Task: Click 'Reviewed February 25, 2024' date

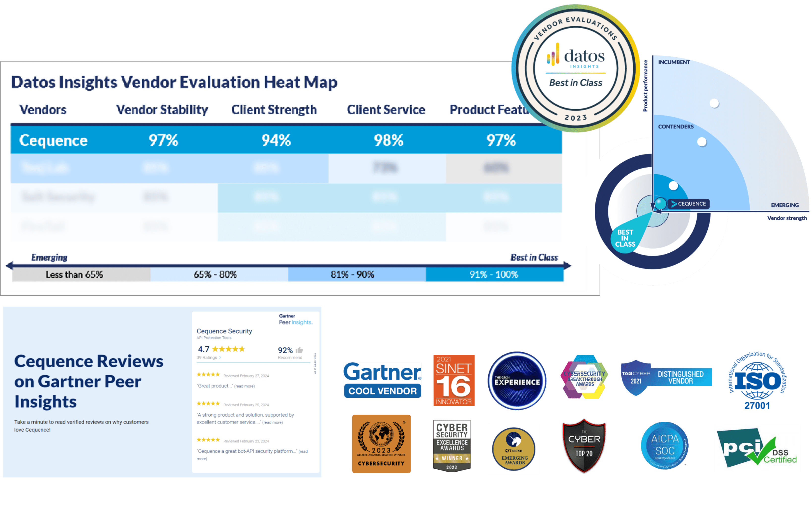Action: pyautogui.click(x=246, y=405)
